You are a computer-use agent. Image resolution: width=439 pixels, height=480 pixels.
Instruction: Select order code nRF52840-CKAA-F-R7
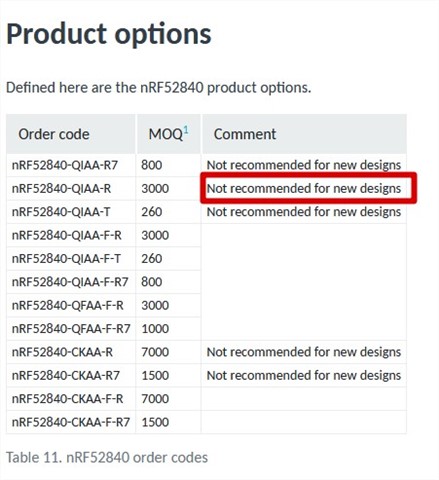pyautogui.click(x=71, y=422)
